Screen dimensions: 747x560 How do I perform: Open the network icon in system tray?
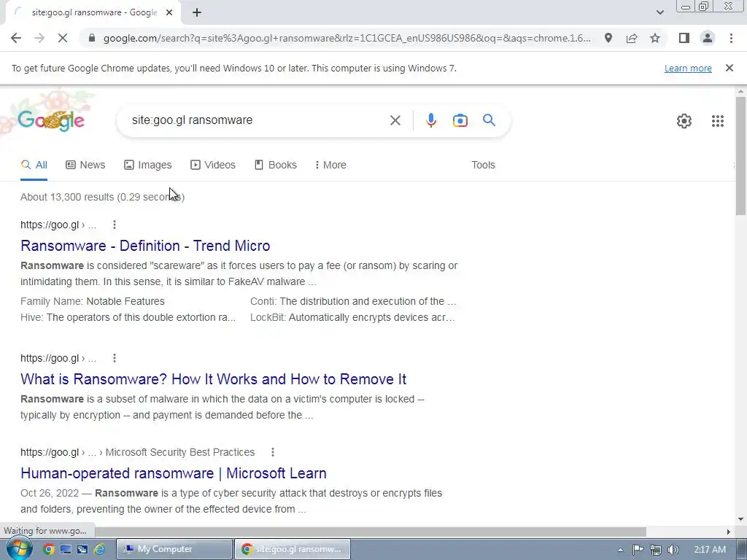(x=656, y=550)
